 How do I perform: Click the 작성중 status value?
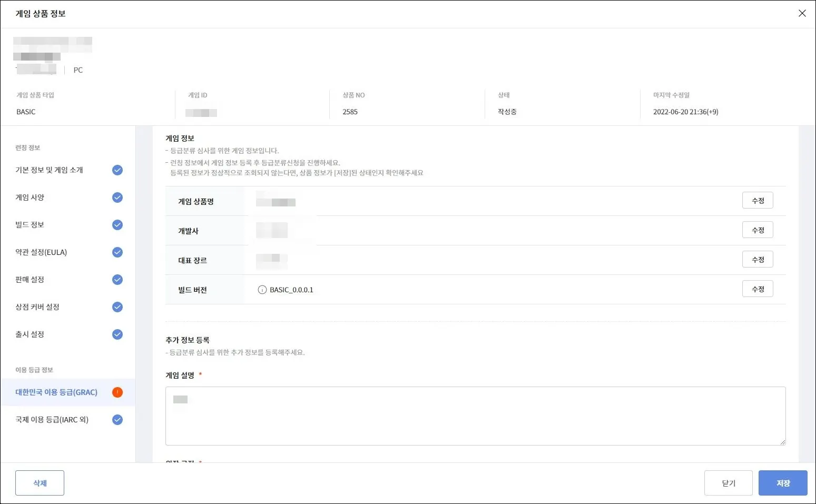[507, 112]
